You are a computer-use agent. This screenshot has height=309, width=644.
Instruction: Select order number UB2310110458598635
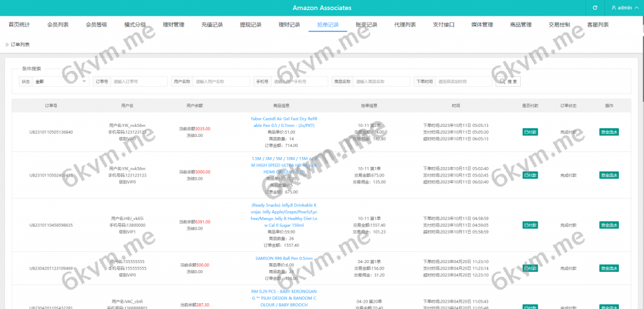[51, 225]
